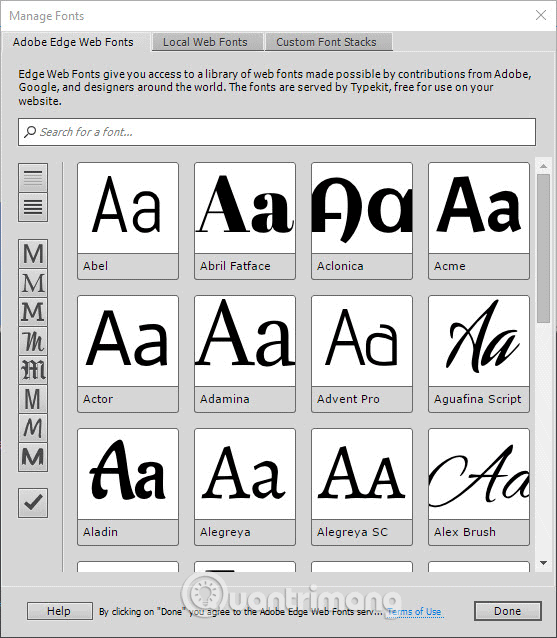Filter by monospace M icon
This screenshot has height=638, width=557.
(x=33, y=400)
